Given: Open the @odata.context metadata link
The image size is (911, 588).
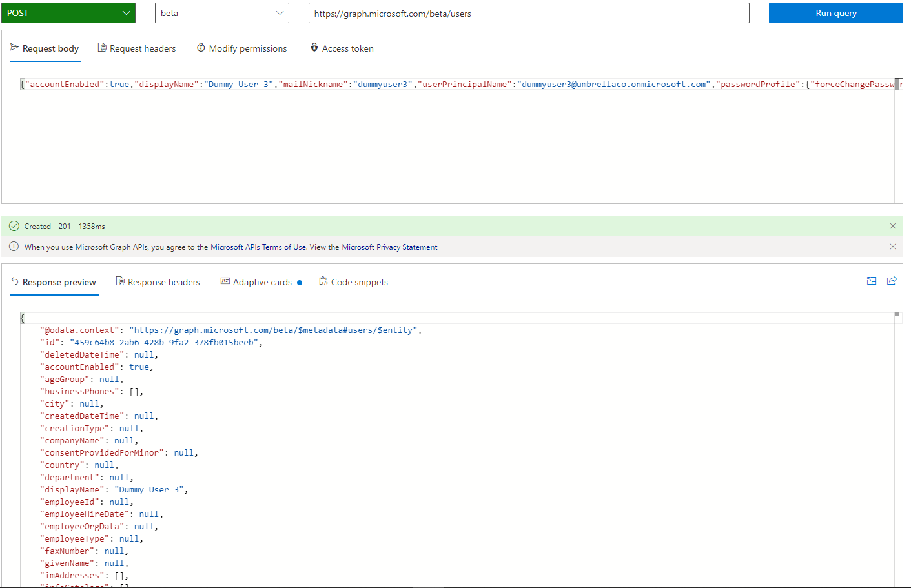Looking at the screenshot, I should pyautogui.click(x=273, y=330).
